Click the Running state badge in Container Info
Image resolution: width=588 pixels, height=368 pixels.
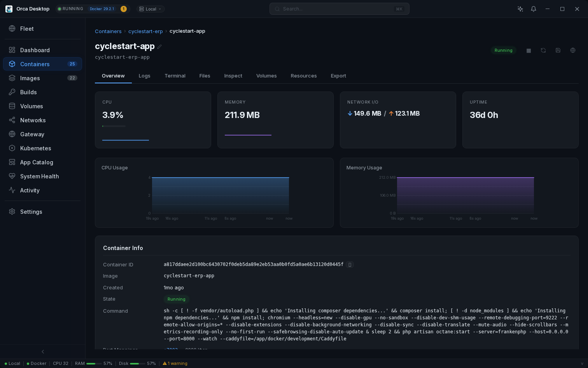(177, 299)
